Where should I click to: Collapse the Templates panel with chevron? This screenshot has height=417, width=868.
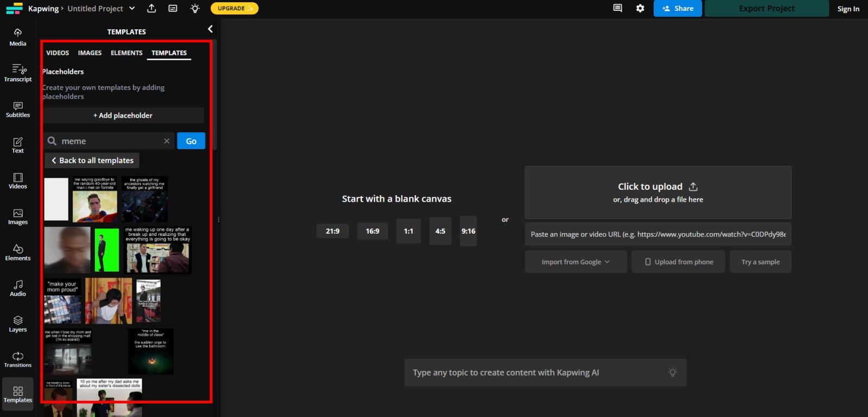(210, 29)
